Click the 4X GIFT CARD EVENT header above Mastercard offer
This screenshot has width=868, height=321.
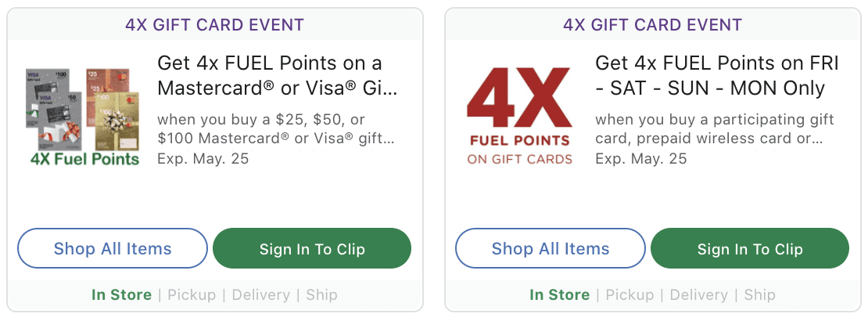[x=214, y=24]
